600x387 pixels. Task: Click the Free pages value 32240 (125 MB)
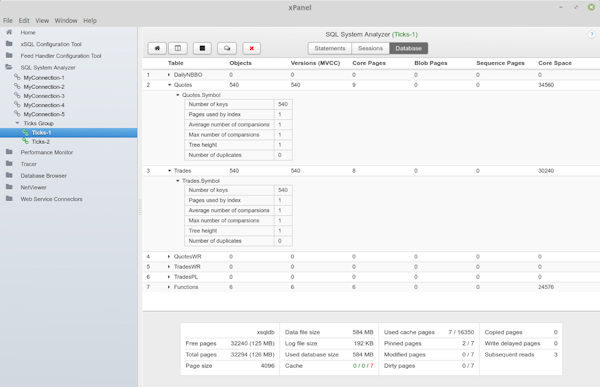(253, 343)
